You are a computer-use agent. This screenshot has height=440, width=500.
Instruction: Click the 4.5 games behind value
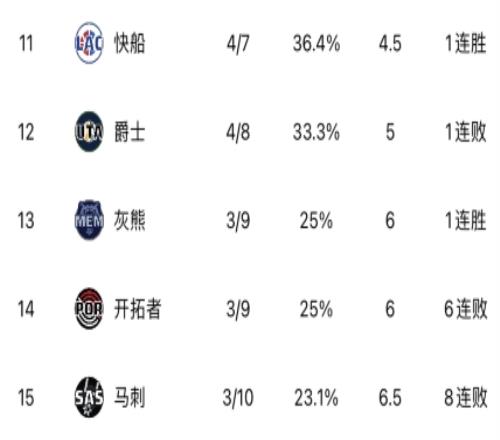390,44
